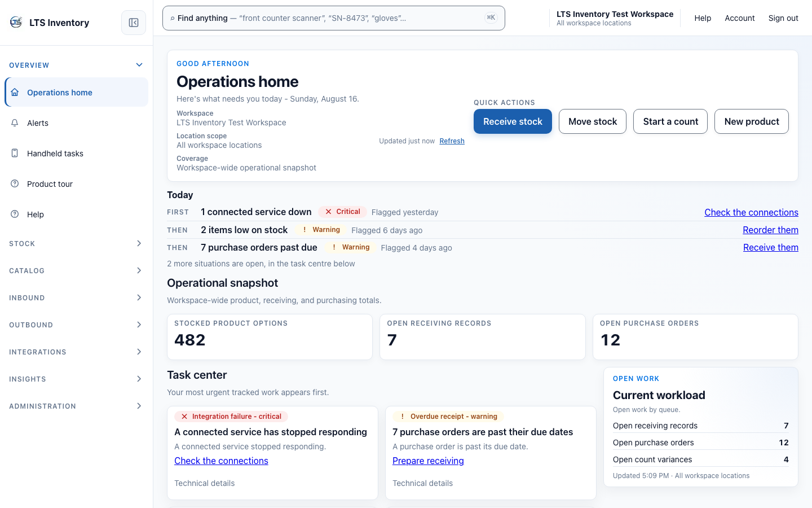Image resolution: width=812 pixels, height=508 pixels.
Task: Open Help in the sidebar
Action: point(77,214)
